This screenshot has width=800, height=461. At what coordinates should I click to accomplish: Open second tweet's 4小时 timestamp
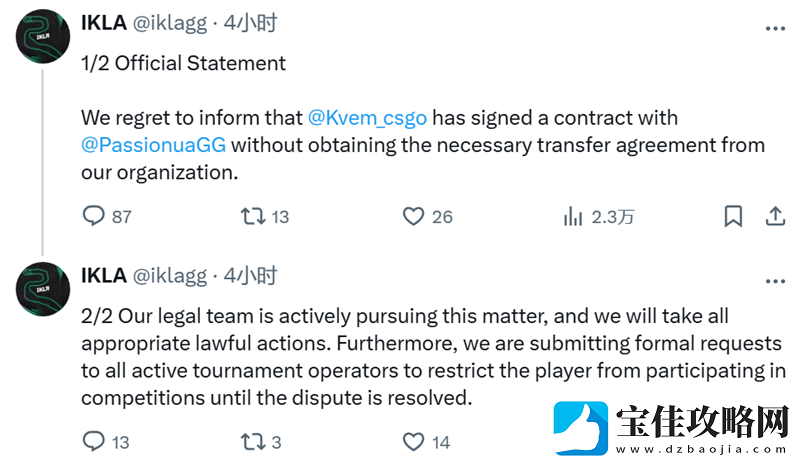[251, 276]
